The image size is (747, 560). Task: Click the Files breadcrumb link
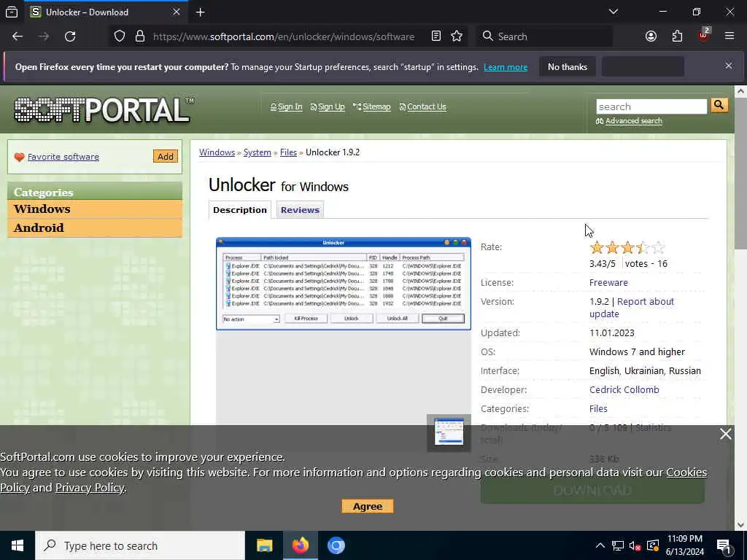coord(288,152)
